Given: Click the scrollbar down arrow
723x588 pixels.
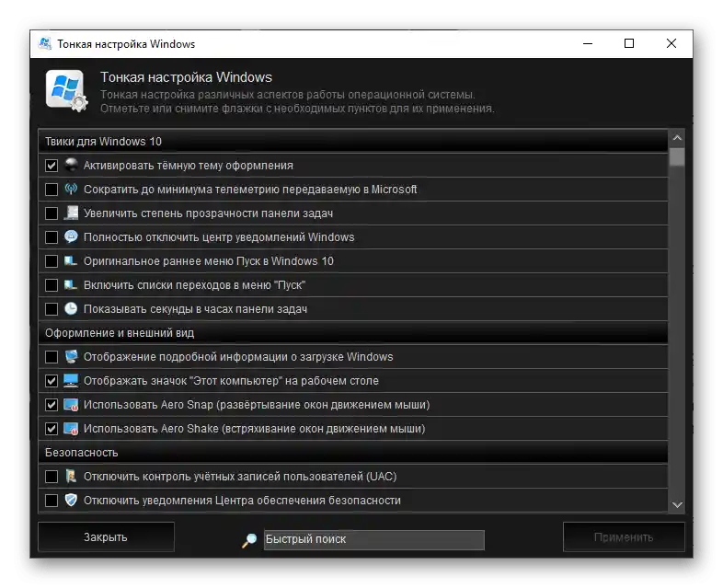Looking at the screenshot, I should point(677,505).
